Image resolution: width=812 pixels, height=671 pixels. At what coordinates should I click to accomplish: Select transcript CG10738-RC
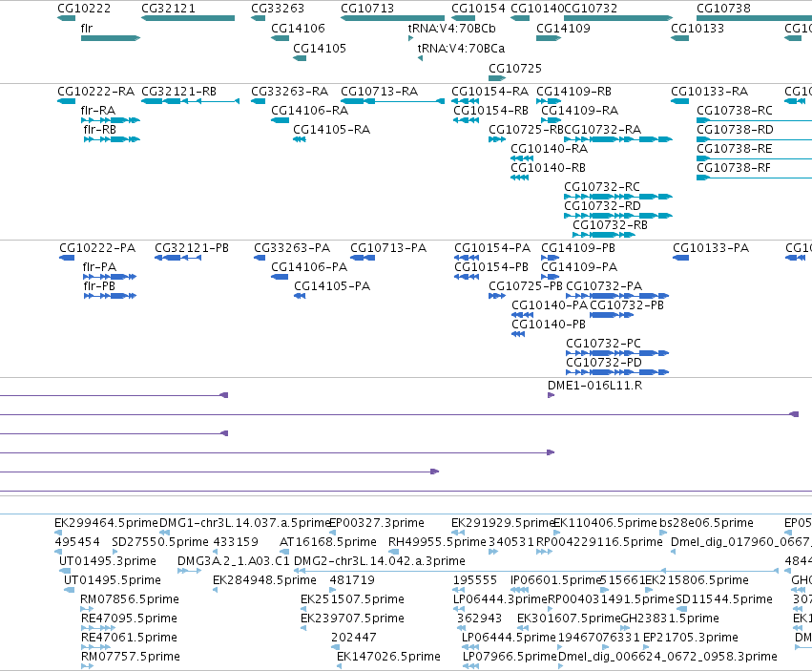click(x=735, y=111)
